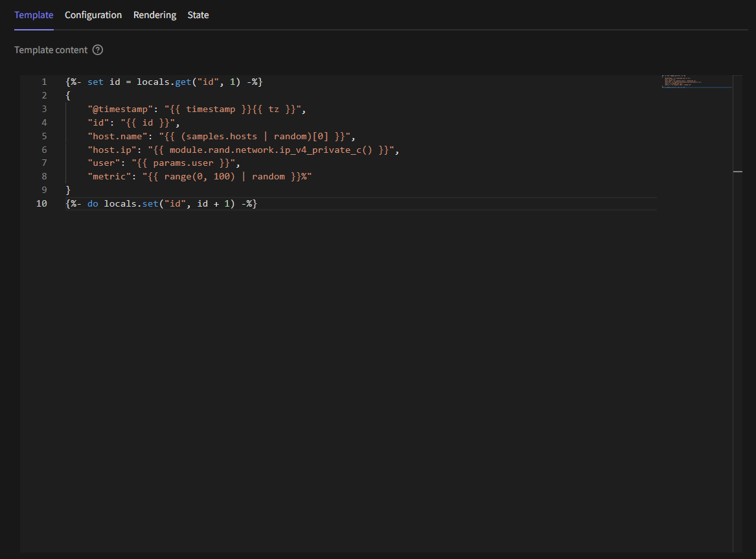The height and width of the screenshot is (559, 756).
Task: Open the Rendering tab
Action: [155, 15]
